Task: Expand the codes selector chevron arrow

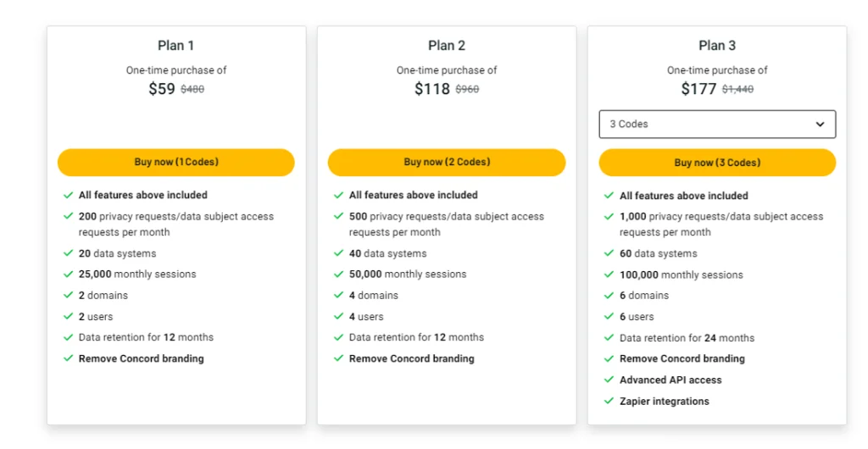Action: tap(820, 125)
